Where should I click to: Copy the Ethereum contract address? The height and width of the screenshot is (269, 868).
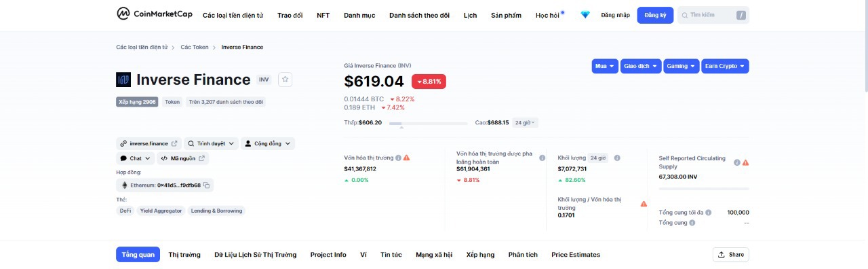click(x=207, y=185)
